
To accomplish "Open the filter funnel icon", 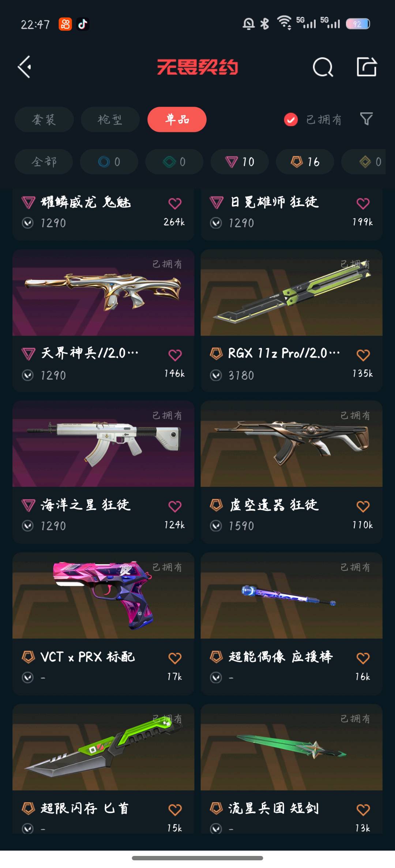I will [366, 119].
